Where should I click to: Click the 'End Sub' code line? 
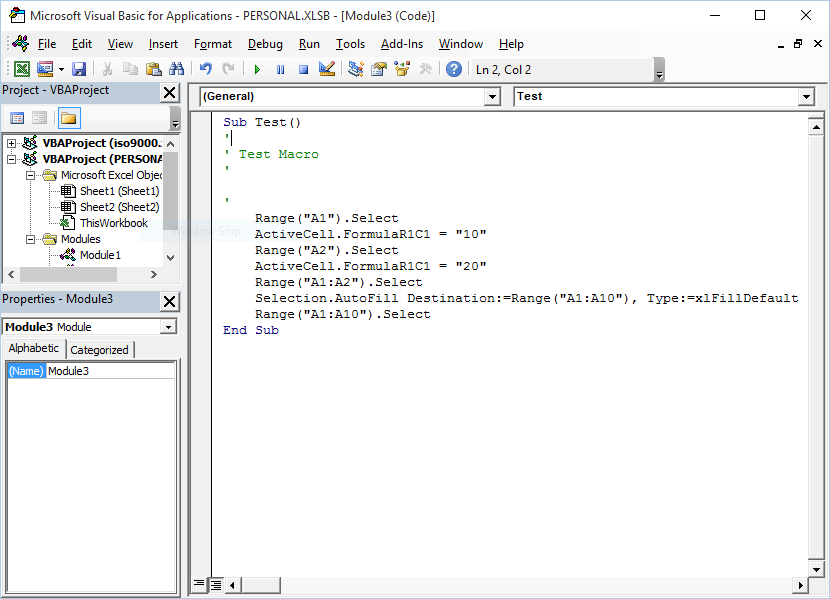point(251,330)
